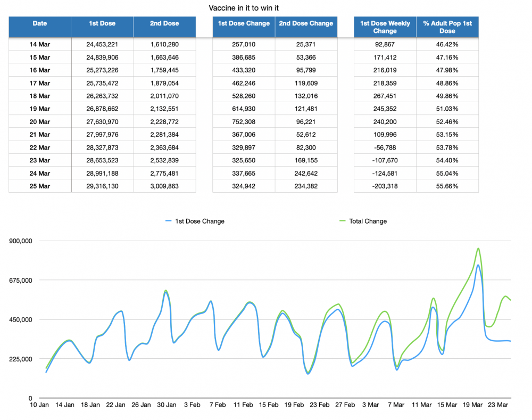This screenshot has height=420, width=532.
Task: Click the green Total Change peak near 19 Mar
Action: click(x=478, y=249)
